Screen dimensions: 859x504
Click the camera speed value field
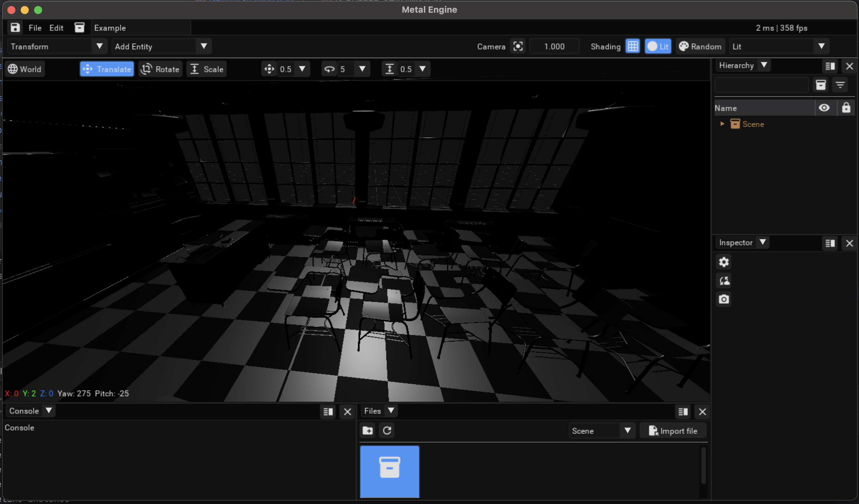[x=554, y=46]
